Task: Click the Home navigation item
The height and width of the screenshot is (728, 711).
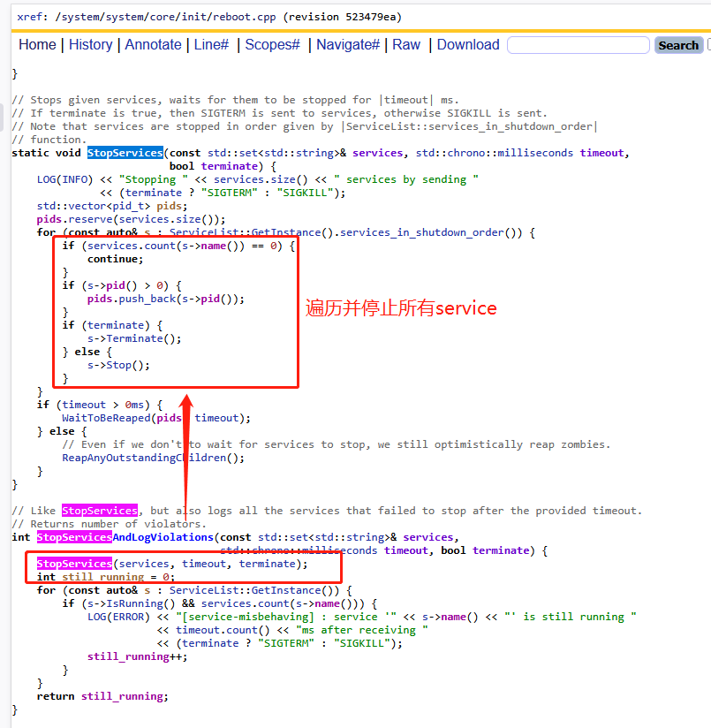Action: pyautogui.click(x=37, y=44)
